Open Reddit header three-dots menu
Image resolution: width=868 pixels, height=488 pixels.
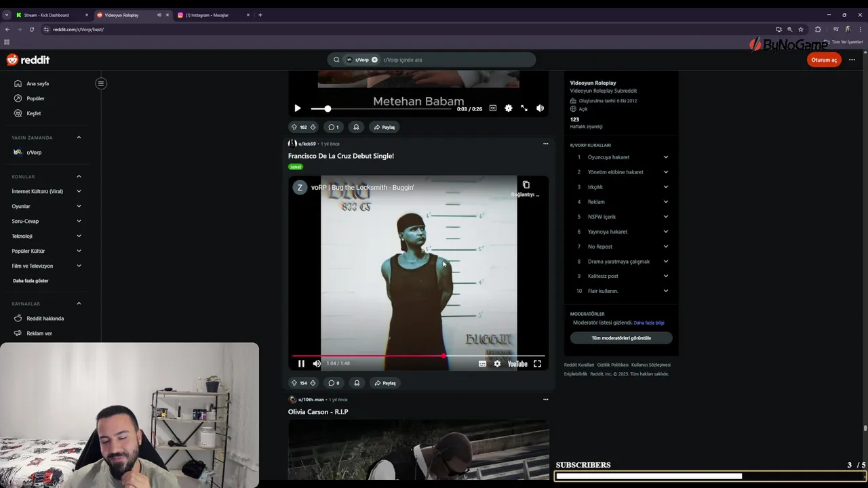point(852,60)
